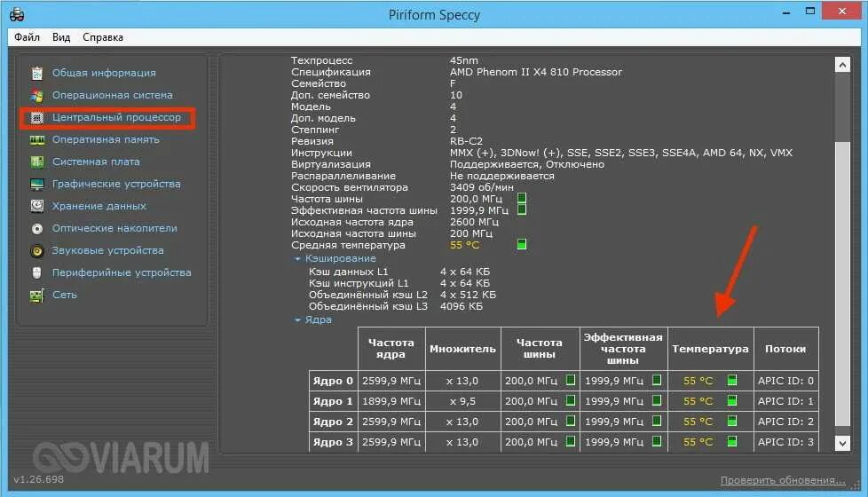This screenshot has height=497, width=868.
Task: Click the vertical scrollbar thumb
Action: point(842,284)
